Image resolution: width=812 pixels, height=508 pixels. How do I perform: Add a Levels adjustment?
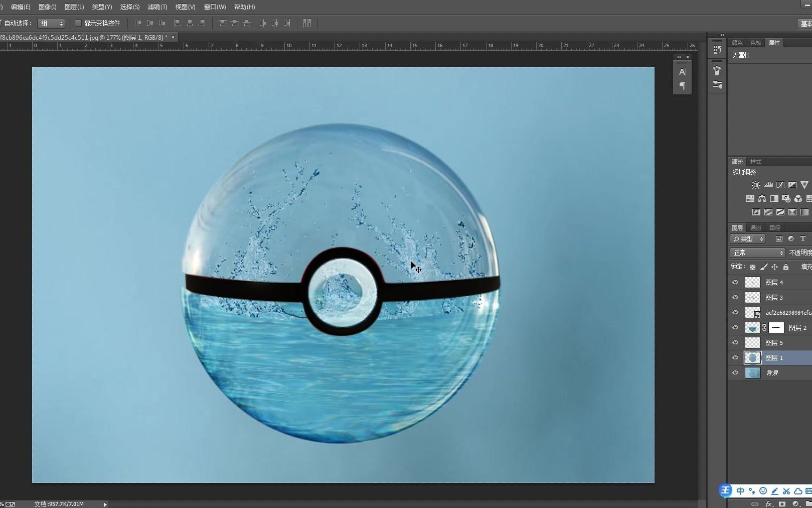[768, 185]
